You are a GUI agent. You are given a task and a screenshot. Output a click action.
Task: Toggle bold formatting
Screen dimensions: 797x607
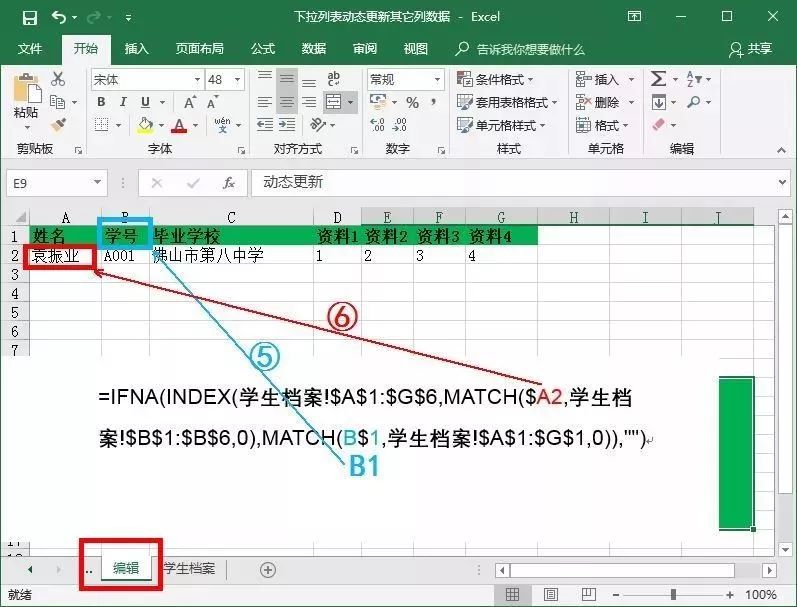click(101, 102)
